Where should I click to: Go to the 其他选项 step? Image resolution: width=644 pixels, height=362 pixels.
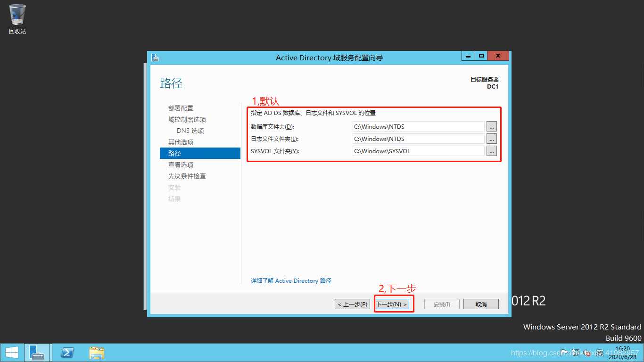click(181, 142)
